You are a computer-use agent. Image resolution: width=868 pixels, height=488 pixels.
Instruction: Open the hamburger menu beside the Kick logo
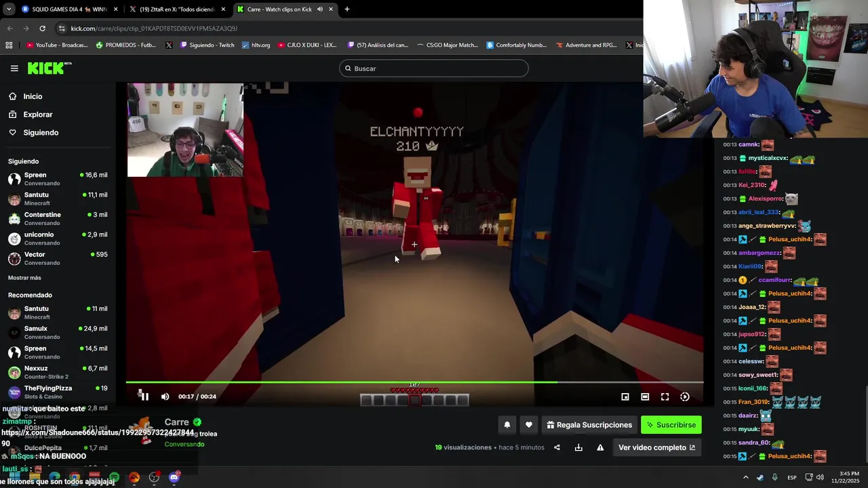pos(14,68)
